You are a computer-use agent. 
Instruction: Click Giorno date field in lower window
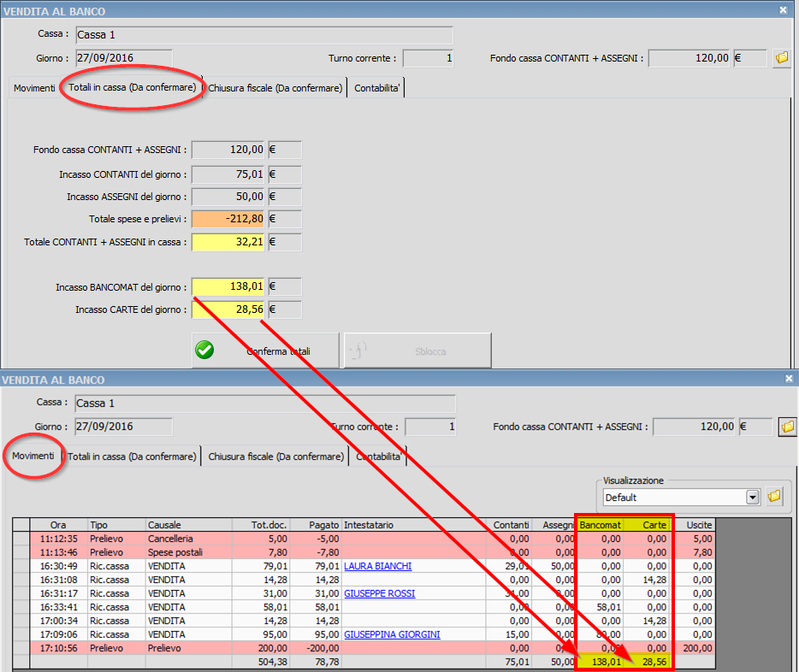click(123, 427)
